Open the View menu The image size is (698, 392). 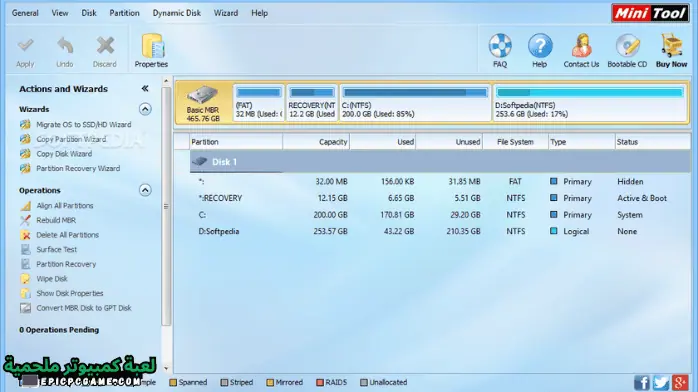pyautogui.click(x=60, y=13)
